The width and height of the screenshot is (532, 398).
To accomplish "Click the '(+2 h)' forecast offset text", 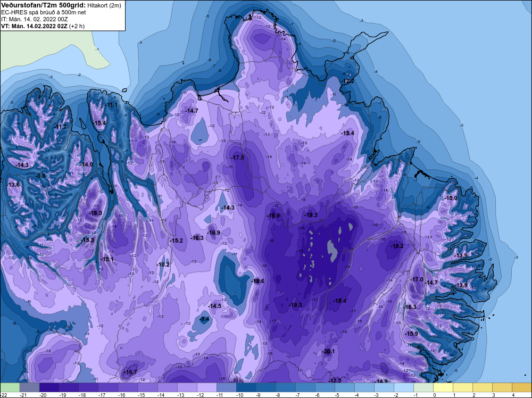I will click(77, 26).
